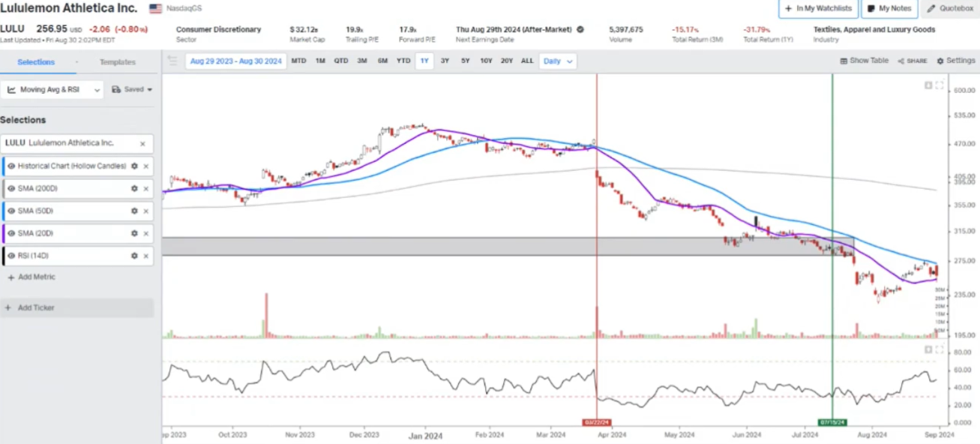Click the -31.79% Total Return (1Y)
980x444 pixels.
pos(757,29)
